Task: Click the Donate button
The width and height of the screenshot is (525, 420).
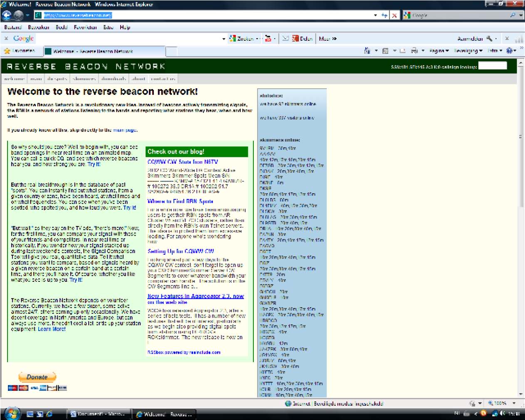Action: click(x=37, y=377)
